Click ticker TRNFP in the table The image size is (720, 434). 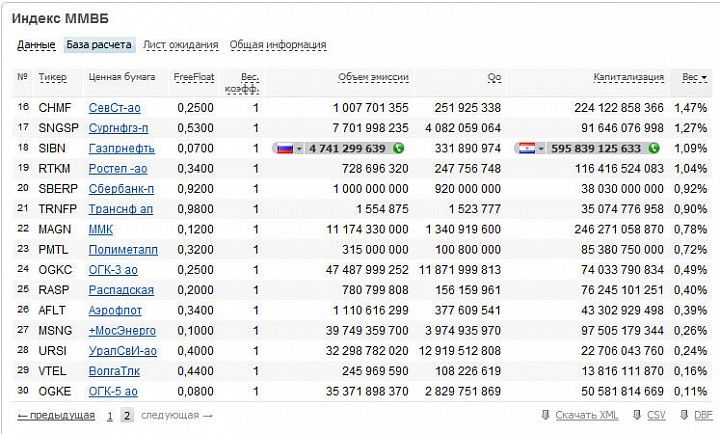click(x=57, y=209)
